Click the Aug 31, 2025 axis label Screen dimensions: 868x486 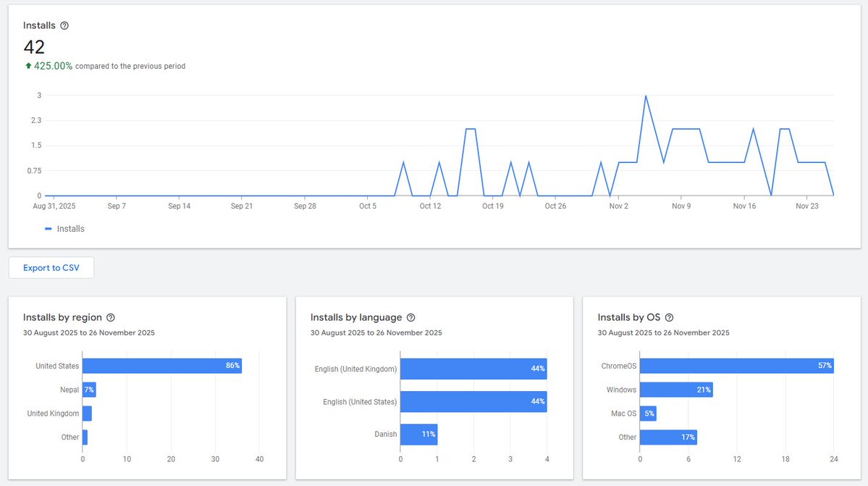(54, 206)
